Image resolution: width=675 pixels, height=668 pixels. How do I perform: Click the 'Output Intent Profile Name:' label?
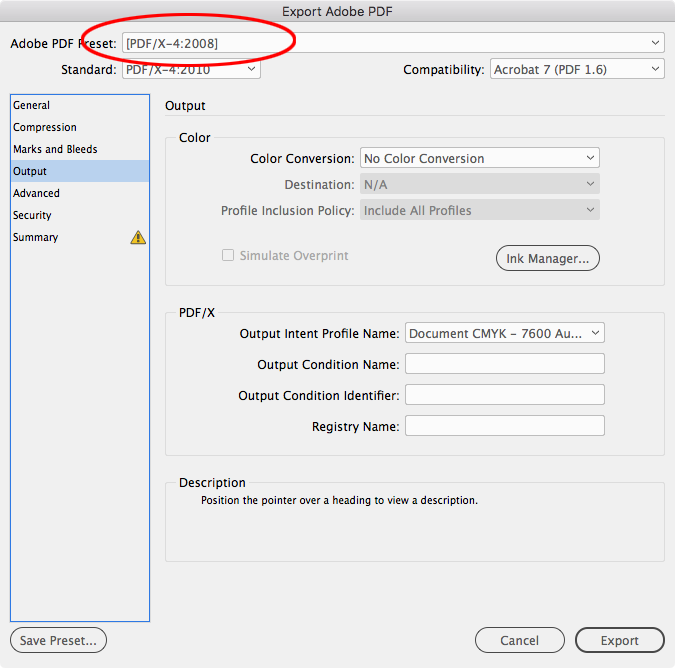pyautogui.click(x=319, y=334)
